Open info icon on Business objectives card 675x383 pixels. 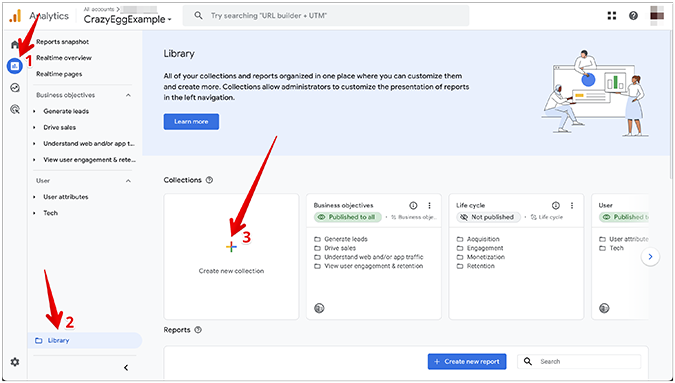click(413, 205)
